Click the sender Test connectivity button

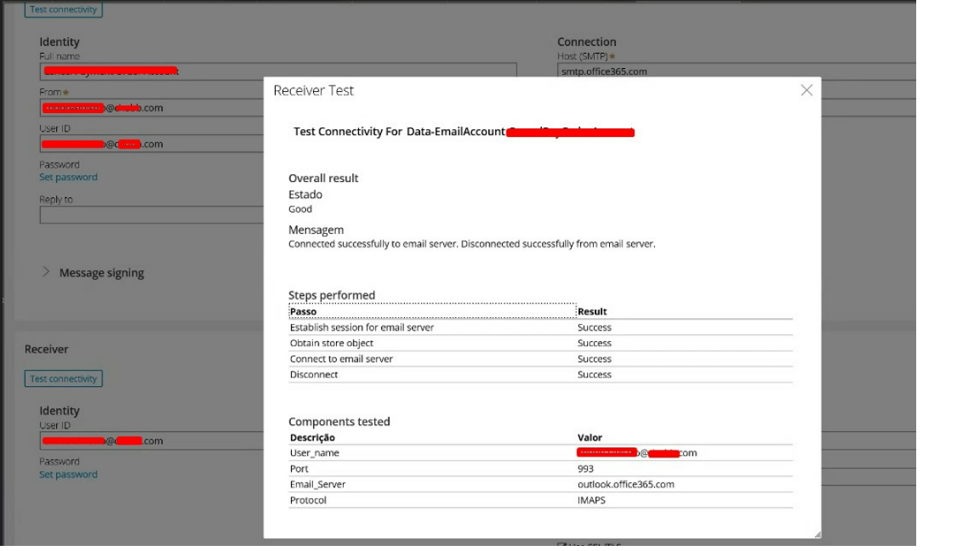(x=63, y=10)
